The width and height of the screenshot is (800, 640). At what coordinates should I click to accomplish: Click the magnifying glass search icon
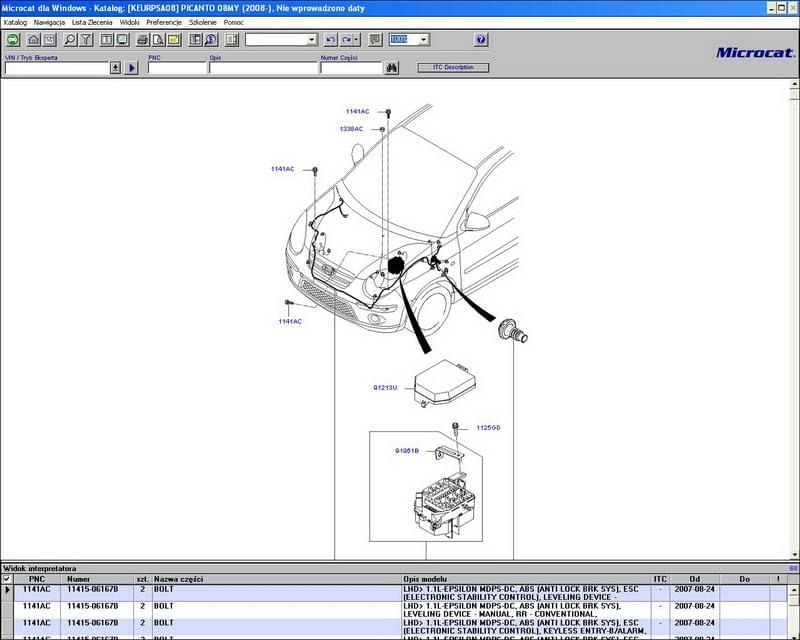coord(70,40)
